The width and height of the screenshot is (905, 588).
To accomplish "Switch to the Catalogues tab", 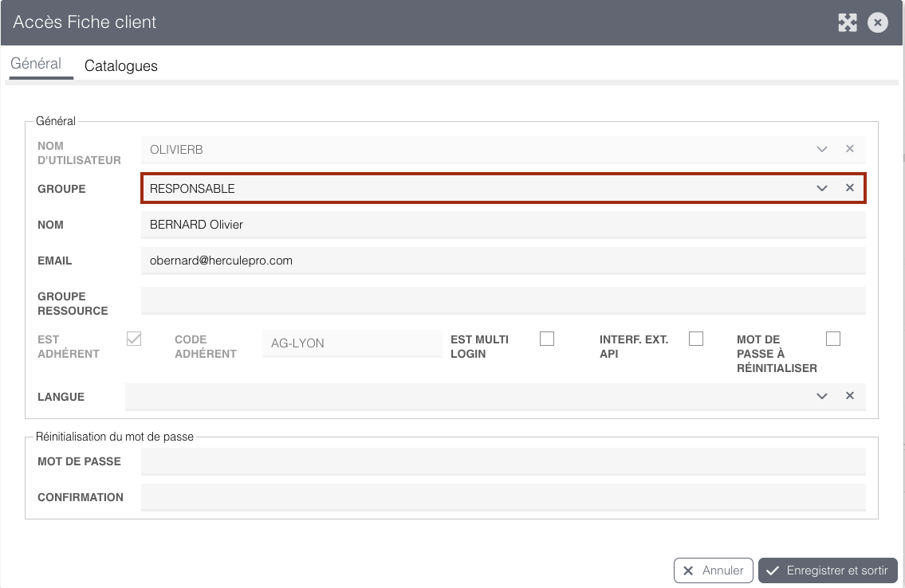I will 121,65.
